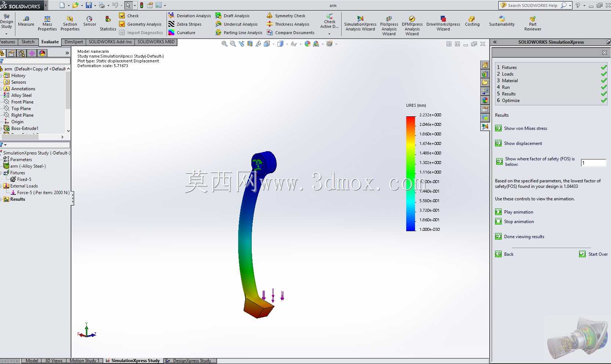Select the Fixtures step checkmark
Screen dimensions: 611x364
604,68
